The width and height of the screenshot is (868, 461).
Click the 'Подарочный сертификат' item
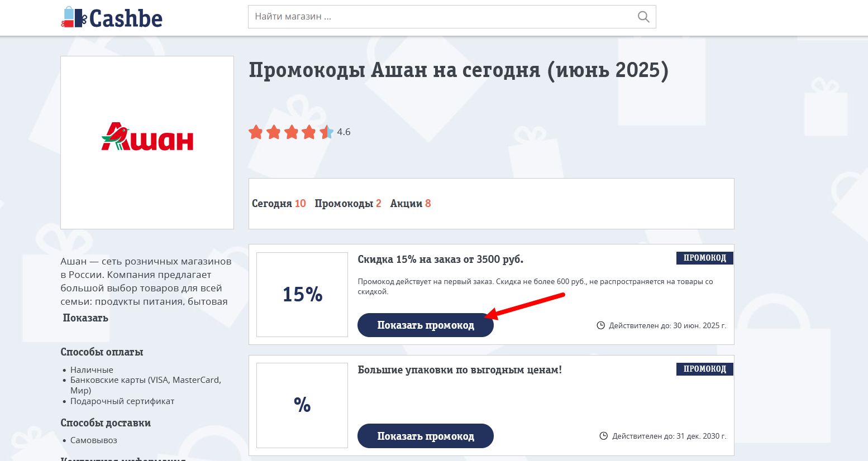[x=122, y=401]
